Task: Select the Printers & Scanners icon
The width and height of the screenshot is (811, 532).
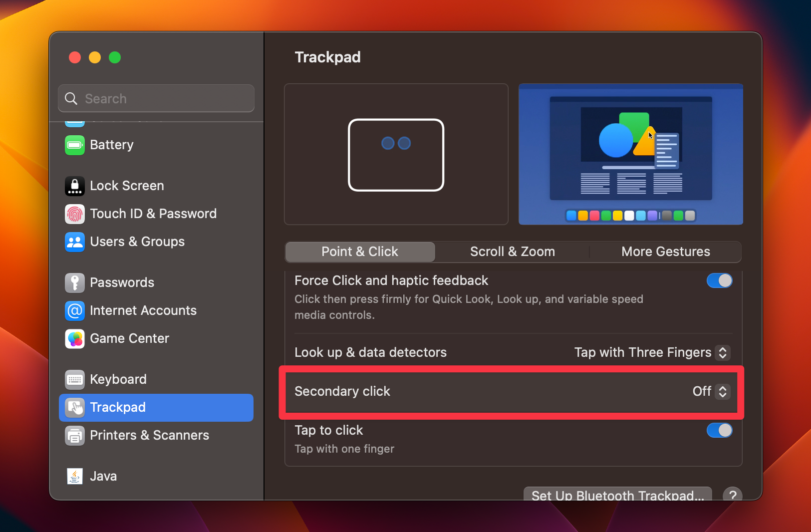Action: (75, 435)
